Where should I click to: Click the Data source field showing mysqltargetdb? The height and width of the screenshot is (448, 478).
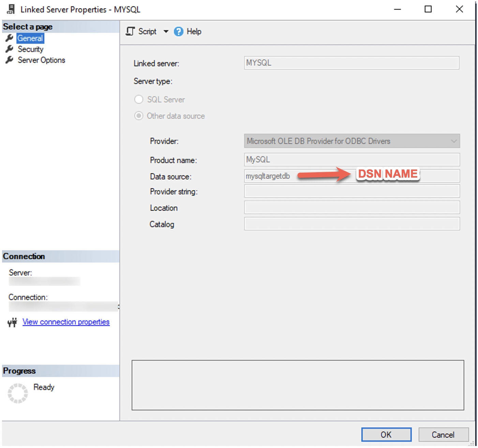352,176
